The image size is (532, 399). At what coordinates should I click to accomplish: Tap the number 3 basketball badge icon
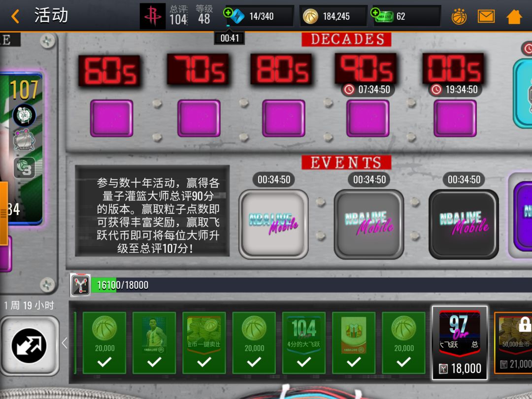(25, 167)
